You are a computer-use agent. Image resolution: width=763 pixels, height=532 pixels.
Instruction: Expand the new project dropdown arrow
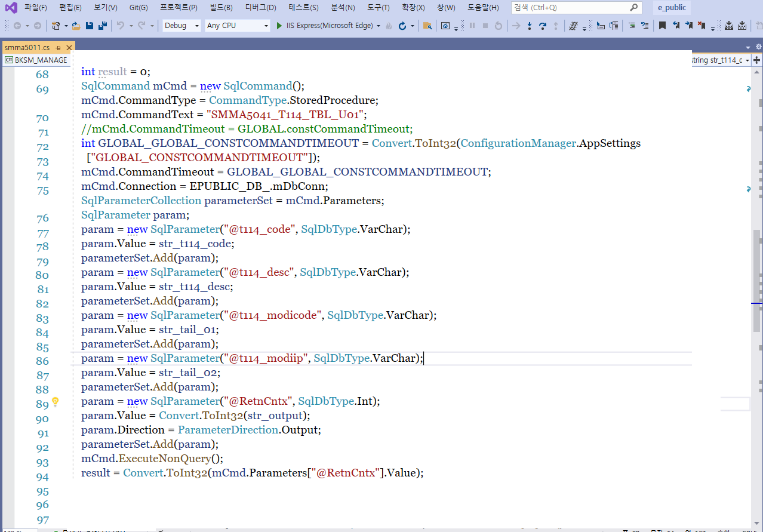click(x=66, y=26)
